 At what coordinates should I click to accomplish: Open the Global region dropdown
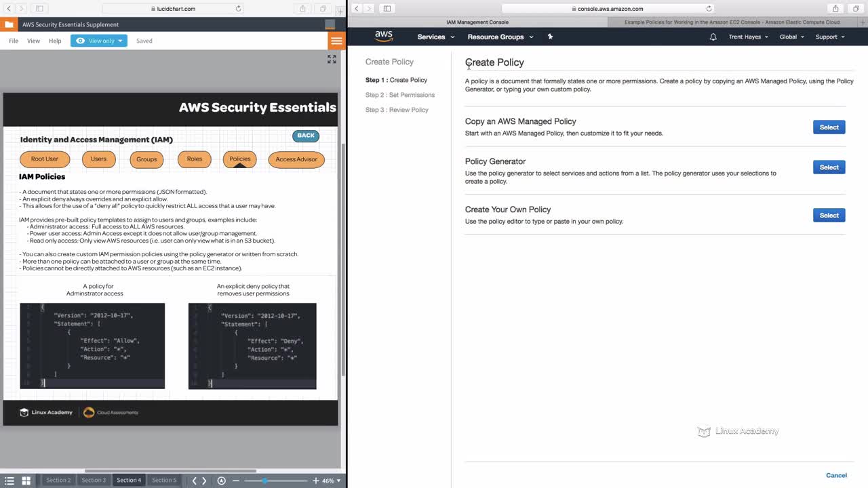coord(792,37)
